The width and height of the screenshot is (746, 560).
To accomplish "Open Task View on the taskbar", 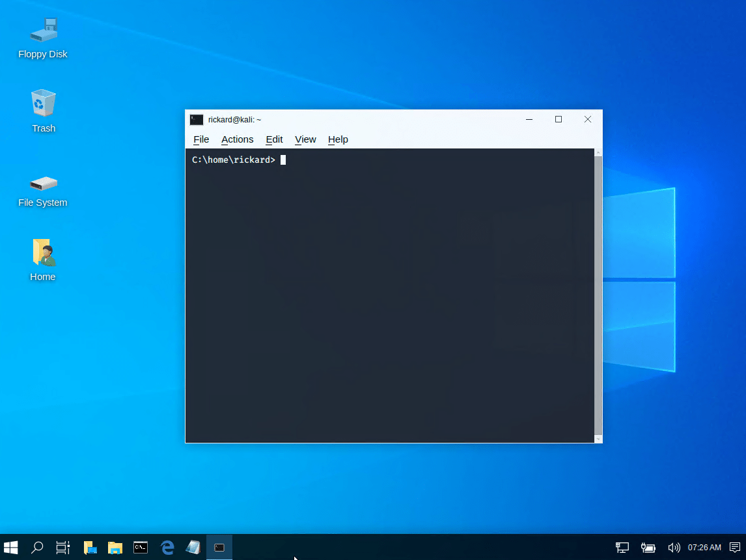I will click(x=62, y=547).
